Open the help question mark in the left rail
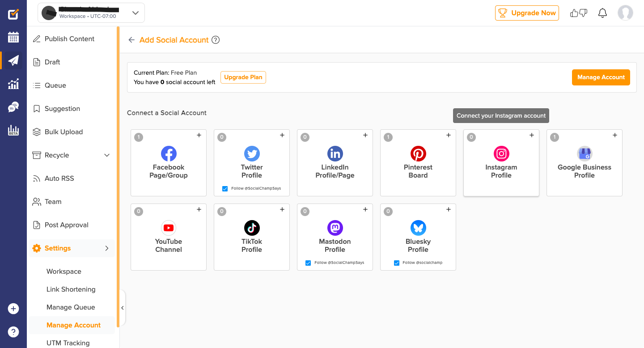644x348 pixels. tap(13, 332)
